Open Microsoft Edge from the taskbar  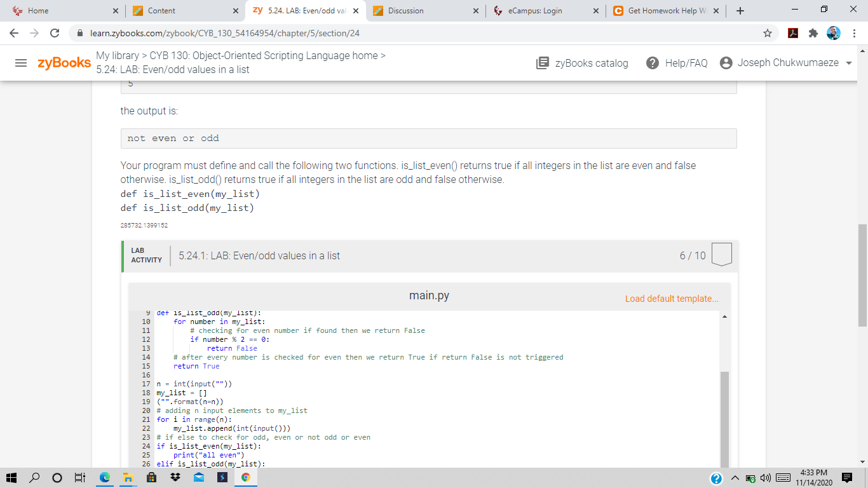(105, 478)
